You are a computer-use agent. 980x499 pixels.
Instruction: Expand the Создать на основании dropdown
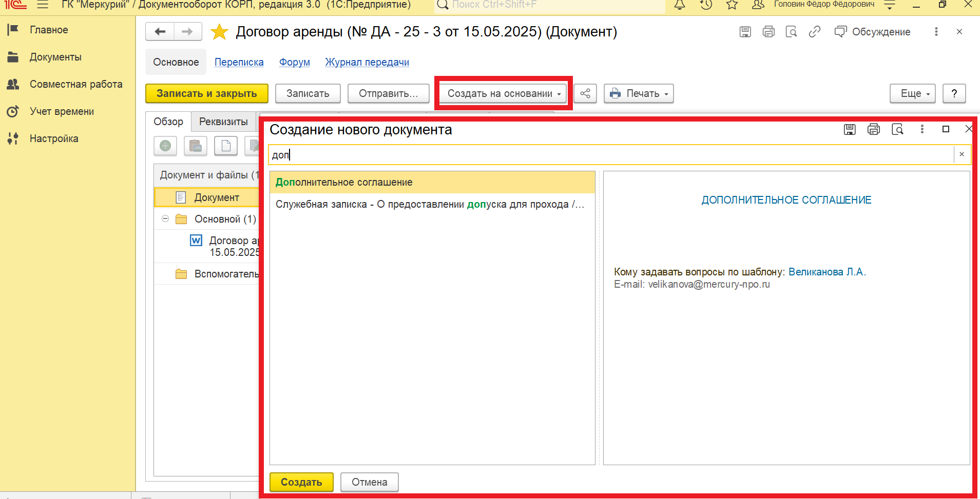click(x=504, y=93)
